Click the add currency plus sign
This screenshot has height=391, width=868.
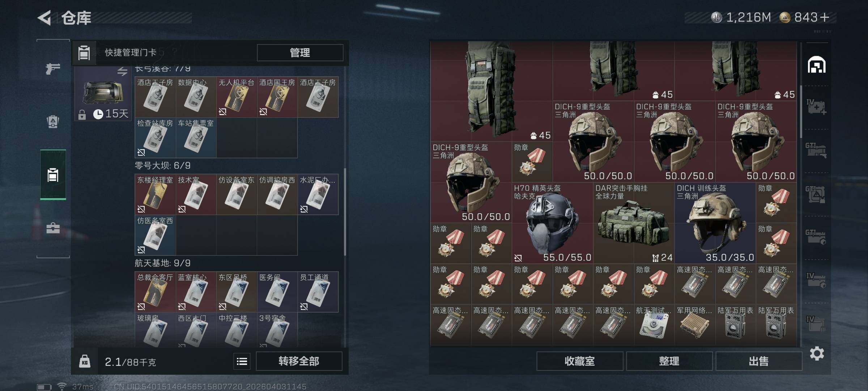[825, 17]
